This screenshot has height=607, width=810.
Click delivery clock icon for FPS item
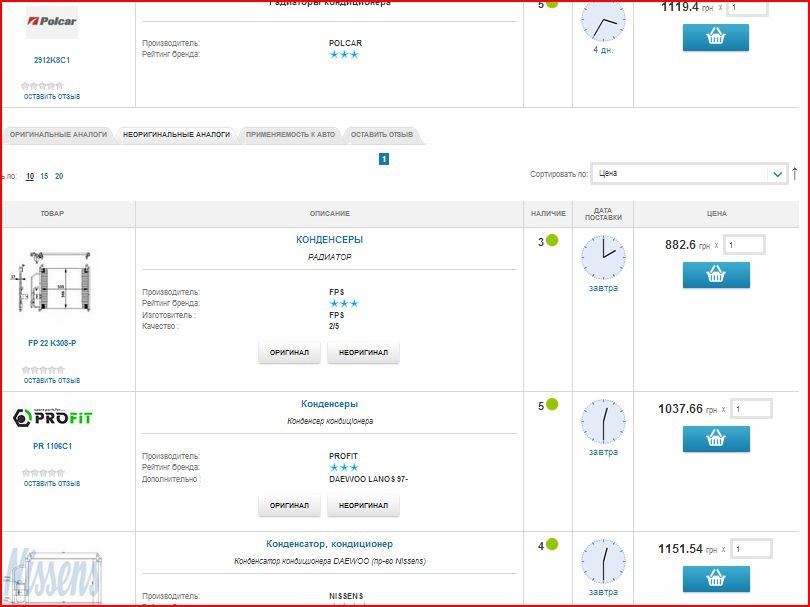click(x=603, y=257)
